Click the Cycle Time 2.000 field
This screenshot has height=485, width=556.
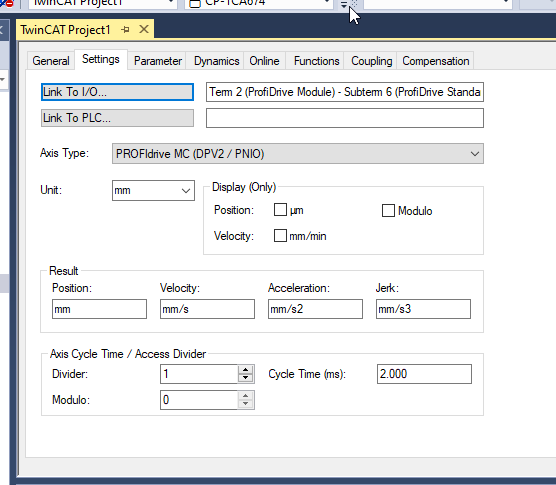424,374
